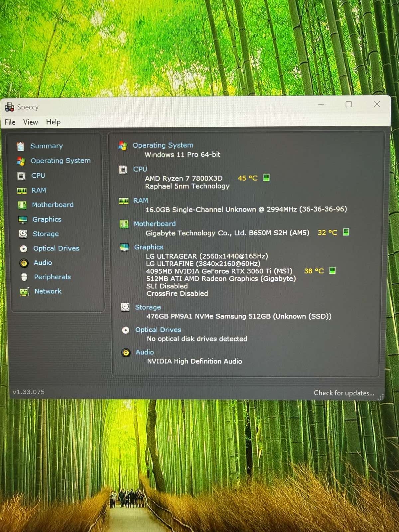
Task: Click the memory icon beside RAM heading
Action: click(x=124, y=201)
